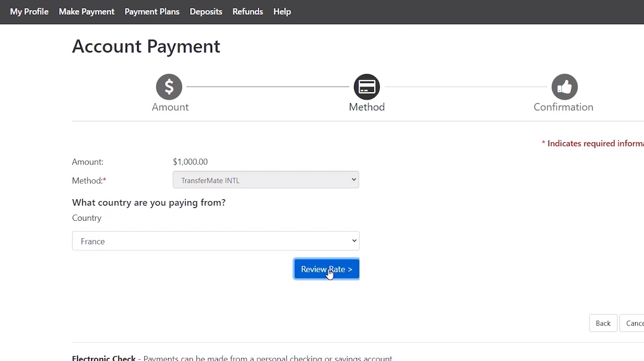Open the Help menu item

[x=282, y=12]
